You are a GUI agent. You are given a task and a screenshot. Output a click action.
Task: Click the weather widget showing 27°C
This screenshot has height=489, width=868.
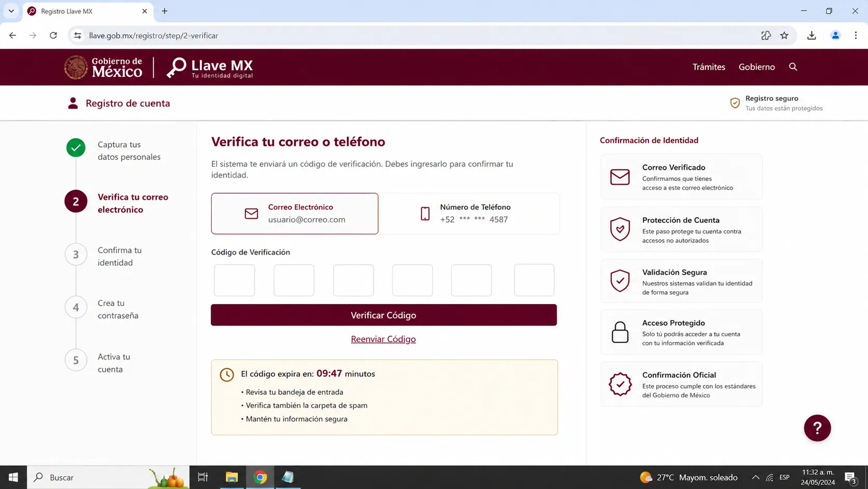point(688,477)
